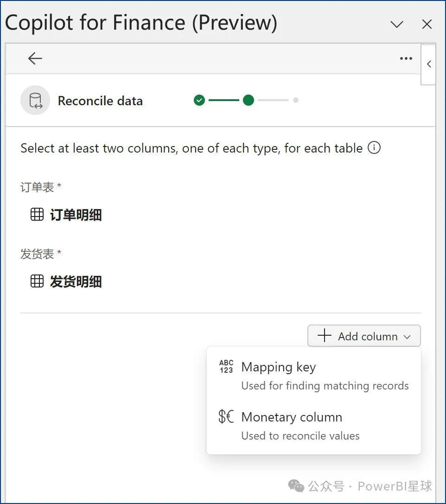Viewport: 446px width, 504px height.
Task: Click the $€ icon for Monetary column
Action: point(226,416)
